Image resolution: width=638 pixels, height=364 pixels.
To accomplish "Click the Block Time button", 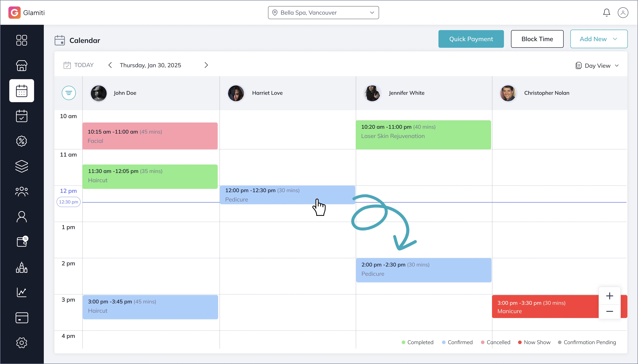I will pyautogui.click(x=537, y=39).
